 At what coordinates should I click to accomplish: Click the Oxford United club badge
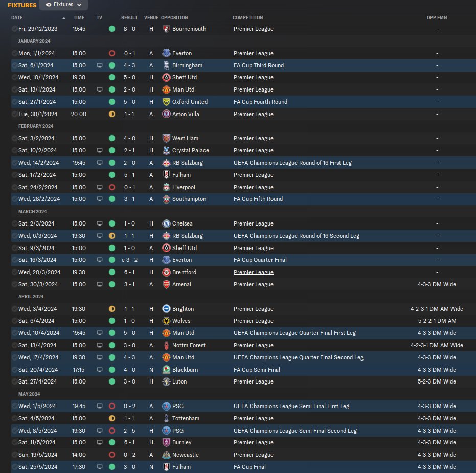pos(166,102)
